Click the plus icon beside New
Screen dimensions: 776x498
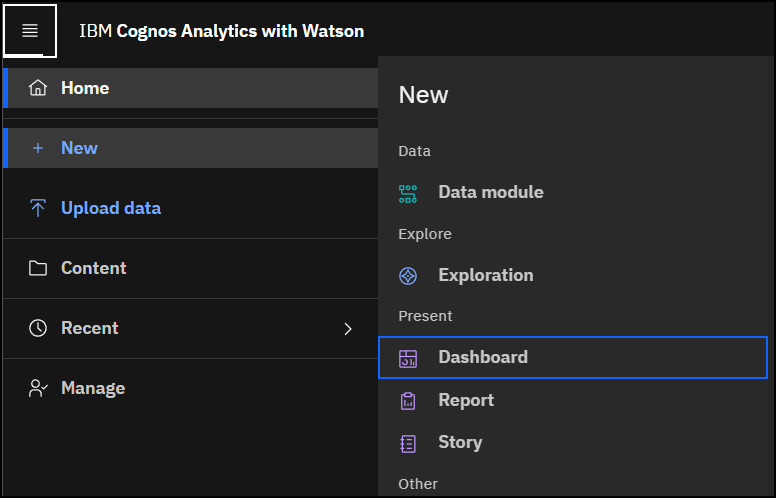38,148
